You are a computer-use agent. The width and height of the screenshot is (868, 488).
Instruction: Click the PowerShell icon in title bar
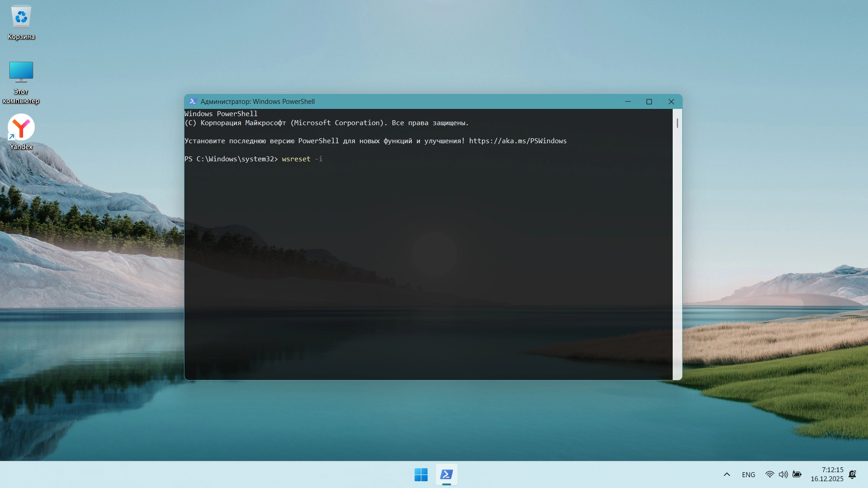193,102
